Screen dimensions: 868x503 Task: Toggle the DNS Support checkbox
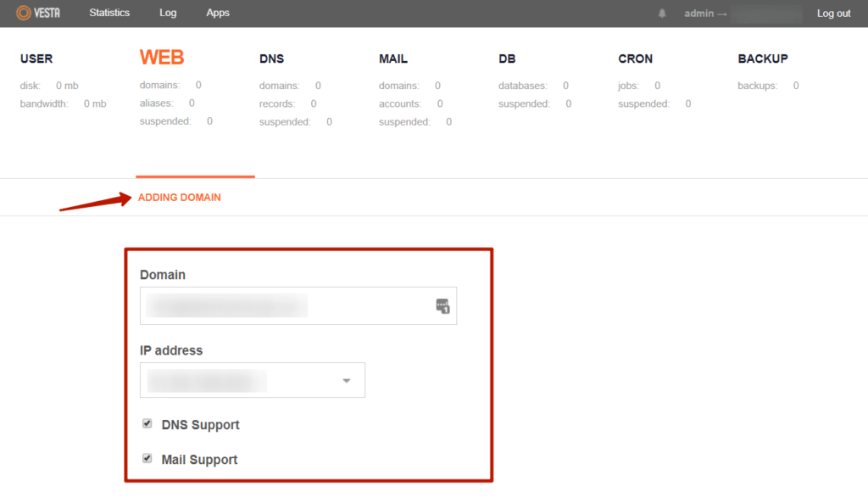pyautogui.click(x=147, y=424)
